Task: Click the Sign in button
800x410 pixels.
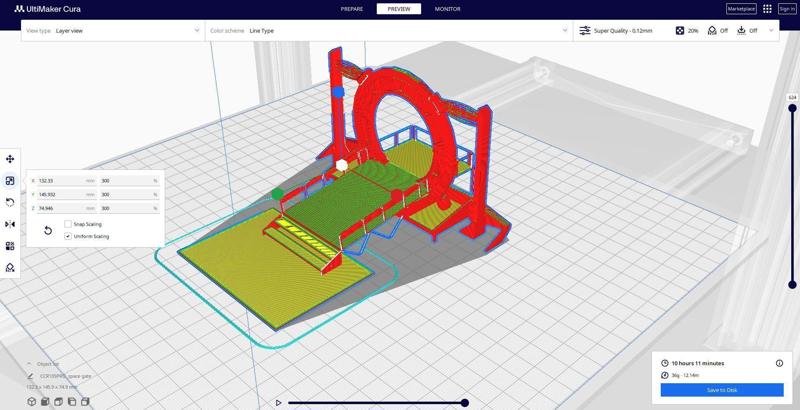Action: 787,9
